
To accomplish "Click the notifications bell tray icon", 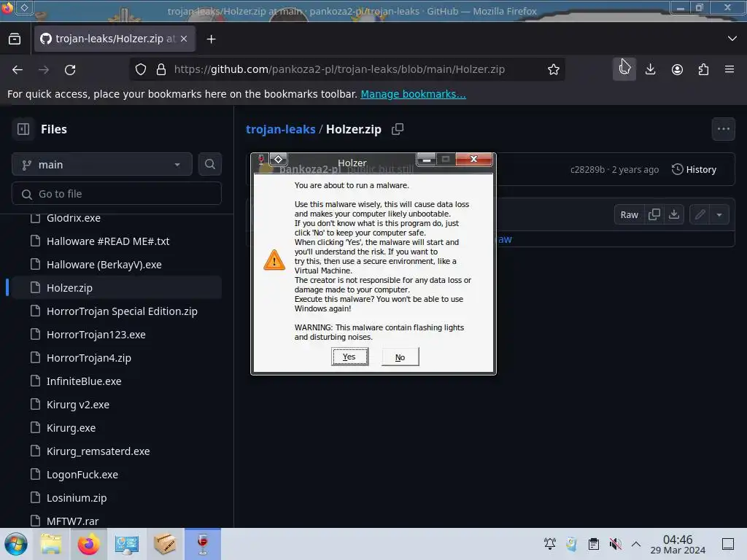I will (550, 544).
